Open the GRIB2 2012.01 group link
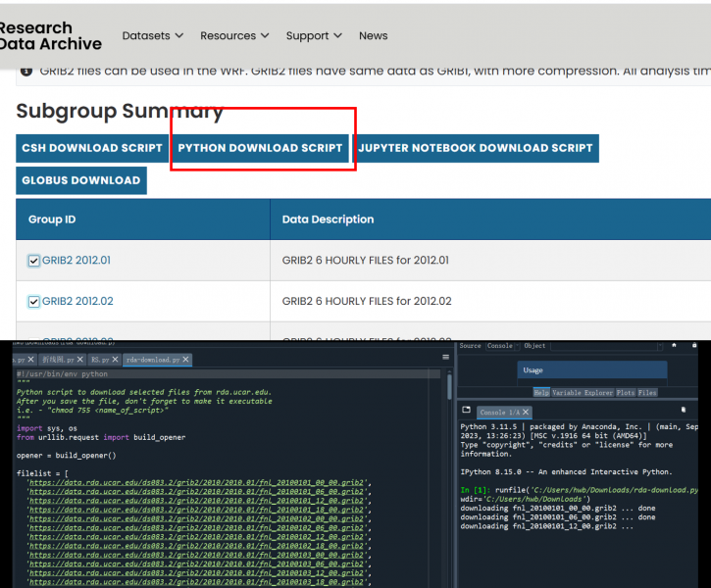711x588 pixels. (76, 261)
